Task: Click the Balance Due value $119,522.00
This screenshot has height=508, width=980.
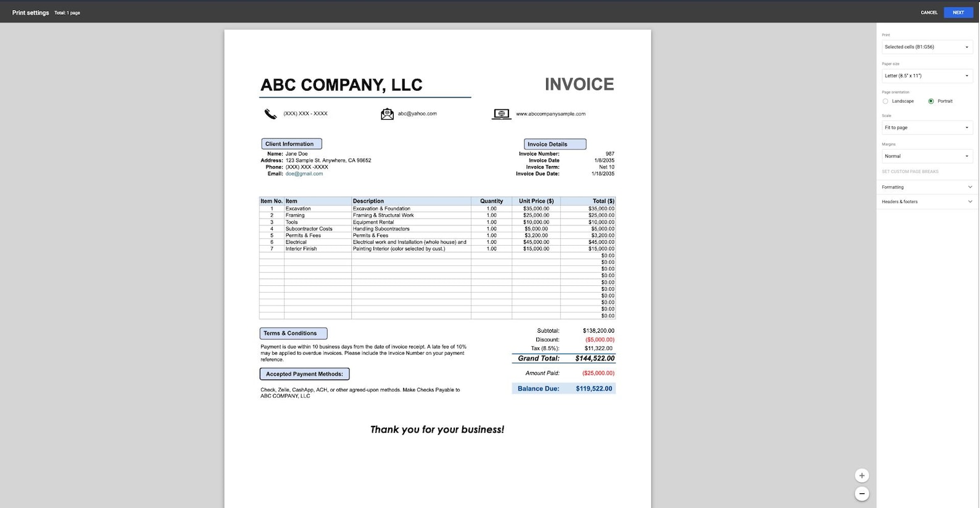Action: pos(594,389)
